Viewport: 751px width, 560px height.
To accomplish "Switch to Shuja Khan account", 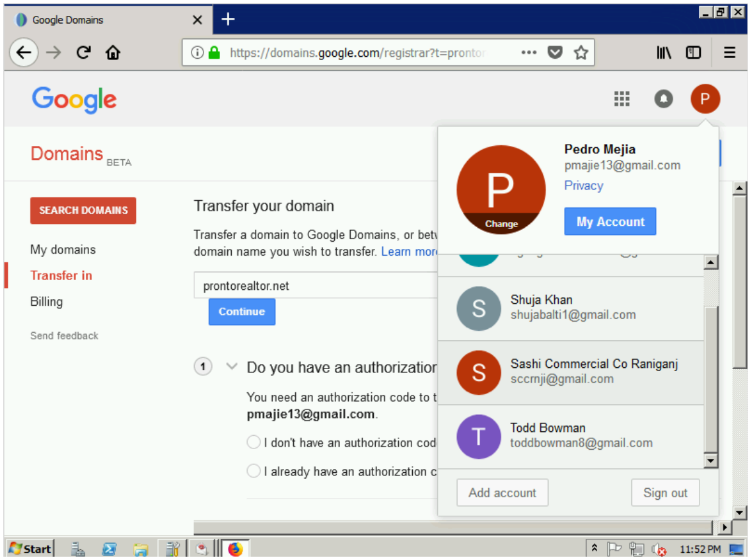I will click(571, 308).
